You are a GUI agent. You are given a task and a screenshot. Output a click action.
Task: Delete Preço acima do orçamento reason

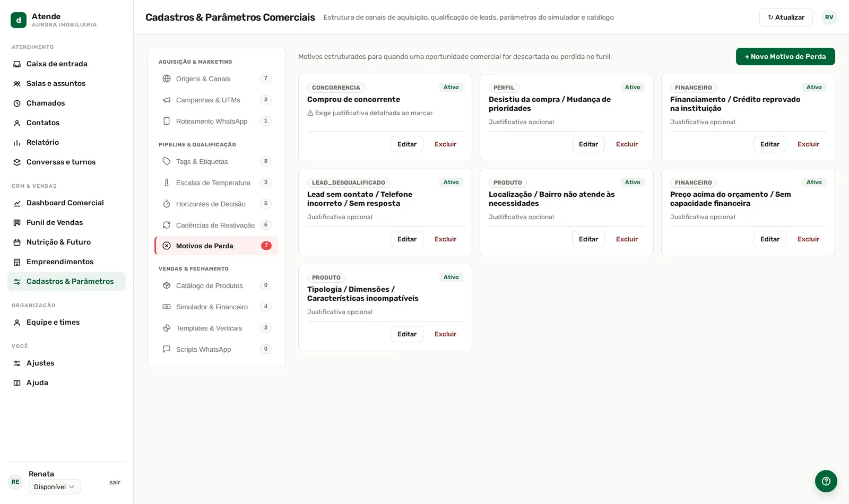click(x=808, y=239)
